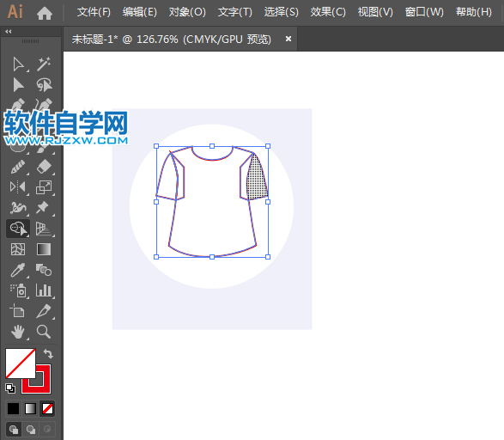Select the hollow-arrow Direct Selection tool
The height and width of the screenshot is (440, 504).
(18, 64)
